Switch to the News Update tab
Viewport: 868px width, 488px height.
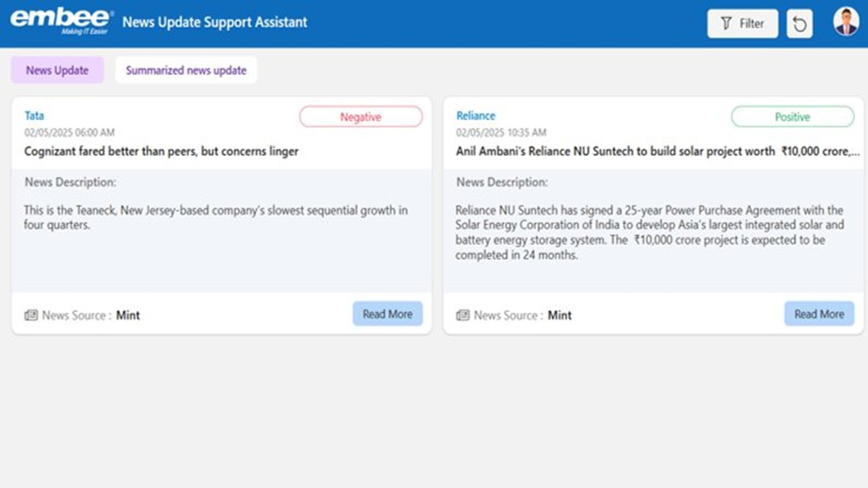pos(58,70)
